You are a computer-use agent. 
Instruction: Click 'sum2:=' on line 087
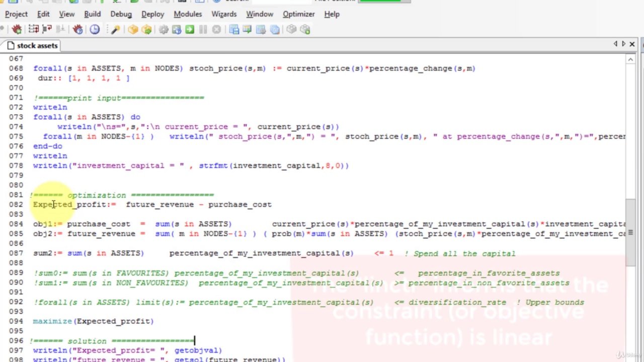pyautogui.click(x=48, y=253)
